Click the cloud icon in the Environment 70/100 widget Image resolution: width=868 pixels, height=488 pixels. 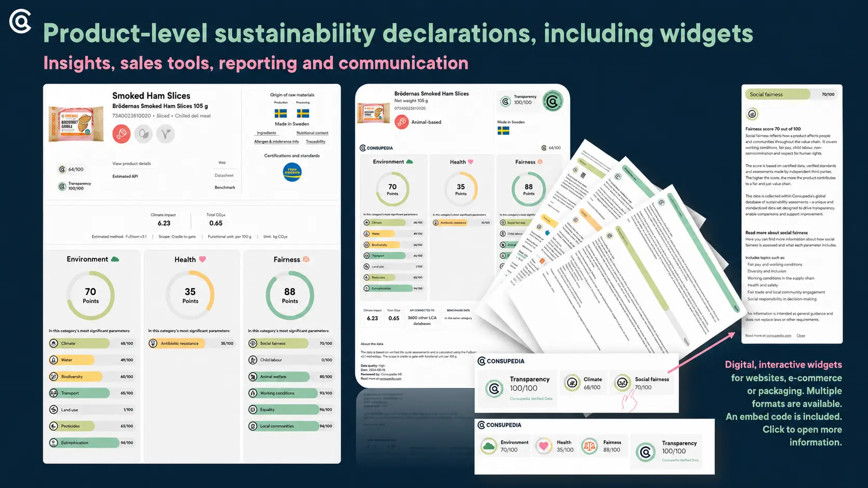[x=489, y=446]
